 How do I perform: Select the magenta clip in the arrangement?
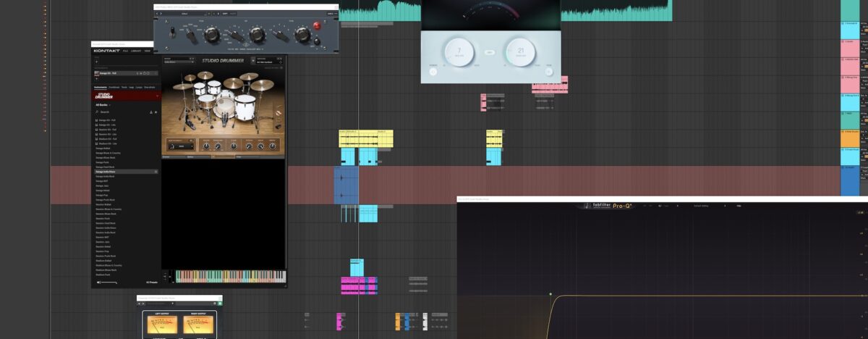pos(359,285)
